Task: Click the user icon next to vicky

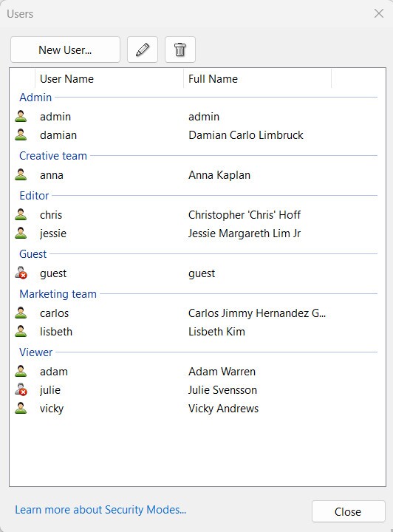Action: pos(21,408)
